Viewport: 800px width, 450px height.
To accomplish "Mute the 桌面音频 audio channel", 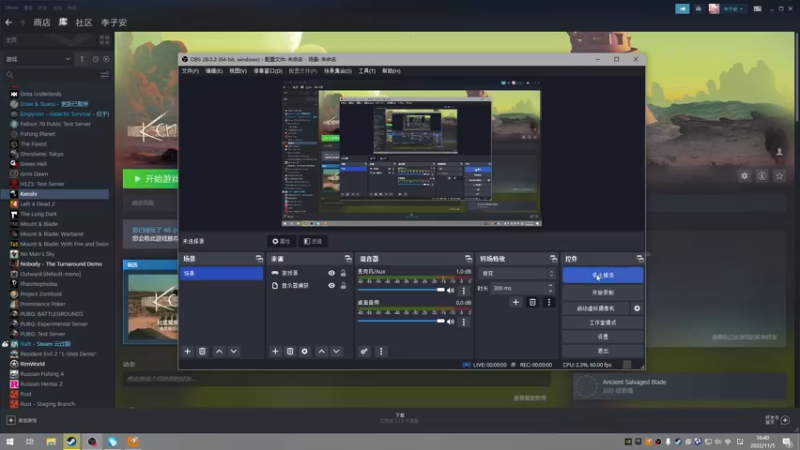I will [x=451, y=321].
